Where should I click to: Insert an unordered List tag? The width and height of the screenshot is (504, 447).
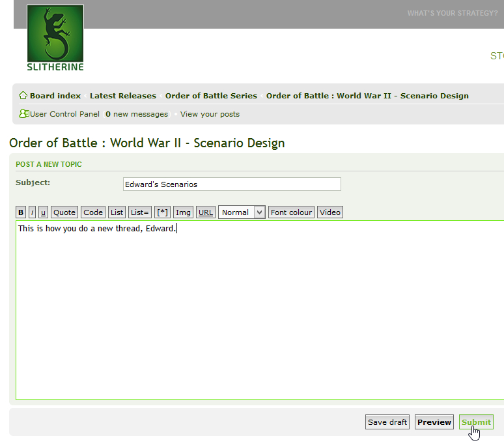[x=117, y=212]
